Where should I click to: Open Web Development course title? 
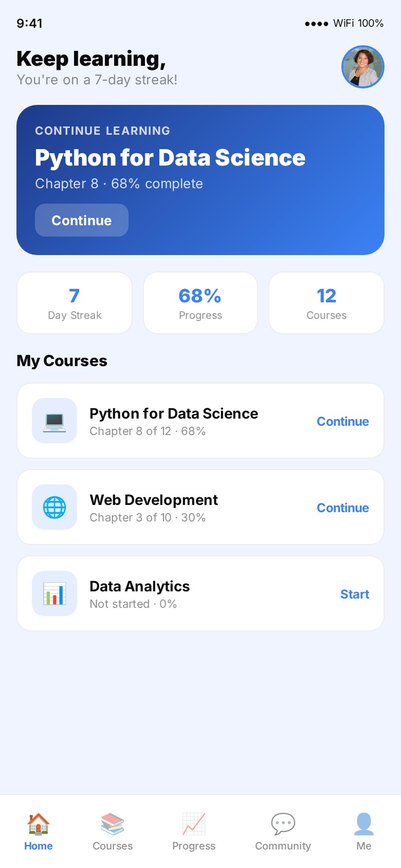154,500
